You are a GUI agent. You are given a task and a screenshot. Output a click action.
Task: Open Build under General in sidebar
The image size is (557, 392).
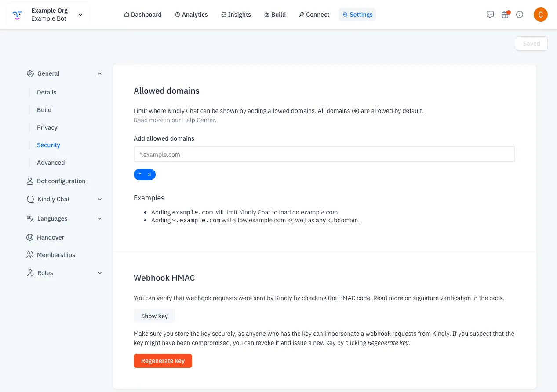tap(44, 110)
